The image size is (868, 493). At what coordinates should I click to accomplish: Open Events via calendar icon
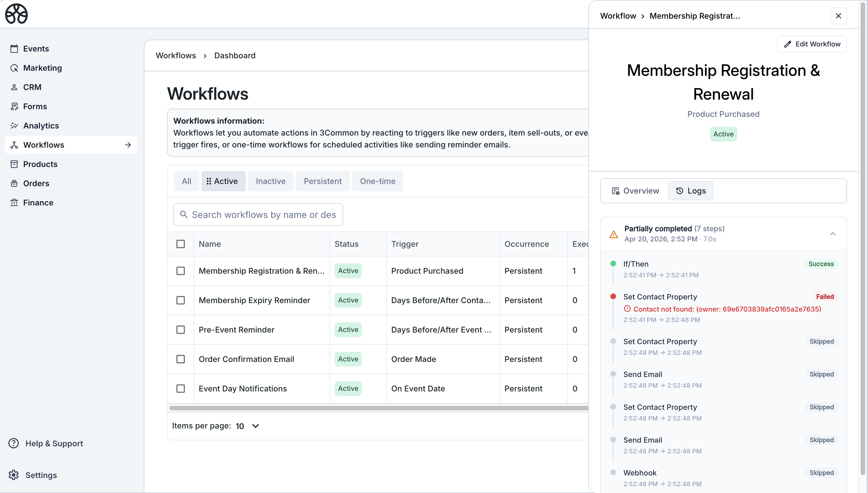(14, 49)
